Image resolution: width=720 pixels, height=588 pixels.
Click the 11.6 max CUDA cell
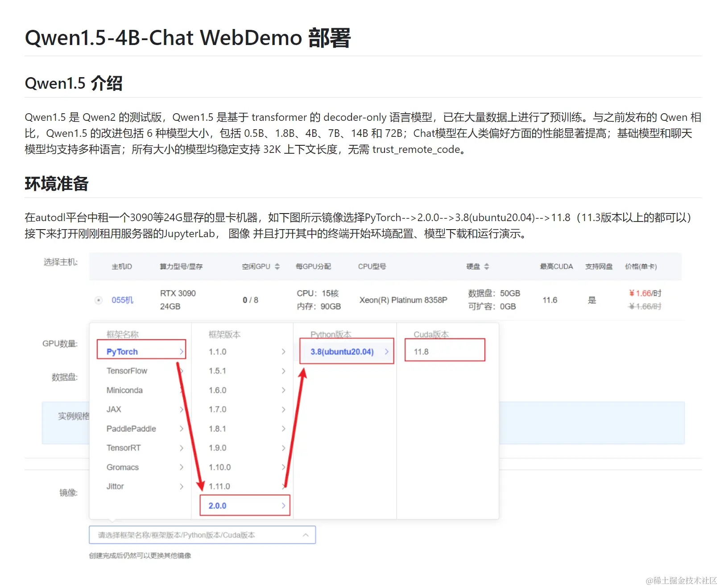(x=550, y=300)
